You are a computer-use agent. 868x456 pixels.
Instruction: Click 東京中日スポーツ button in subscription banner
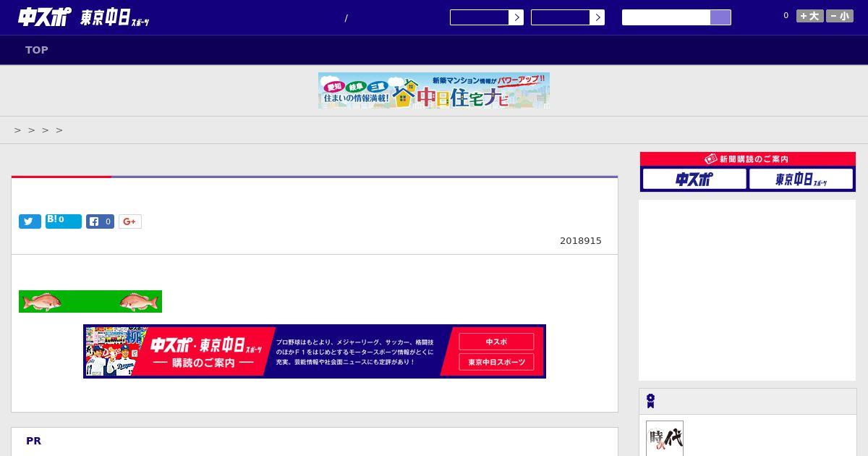(496, 362)
